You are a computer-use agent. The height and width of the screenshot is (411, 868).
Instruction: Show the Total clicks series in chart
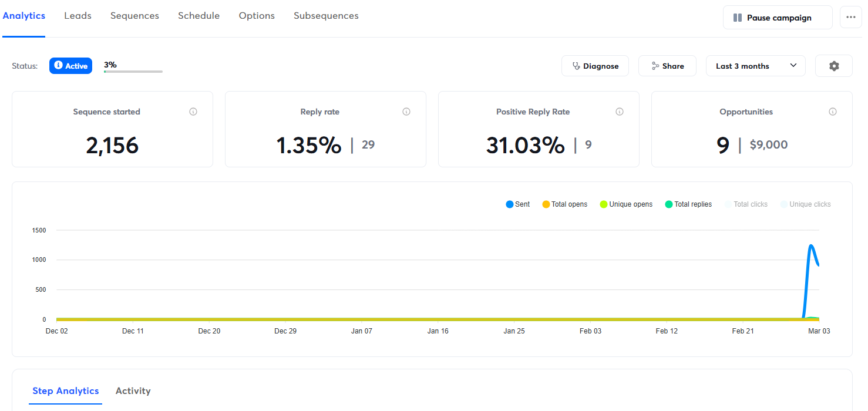click(746, 204)
